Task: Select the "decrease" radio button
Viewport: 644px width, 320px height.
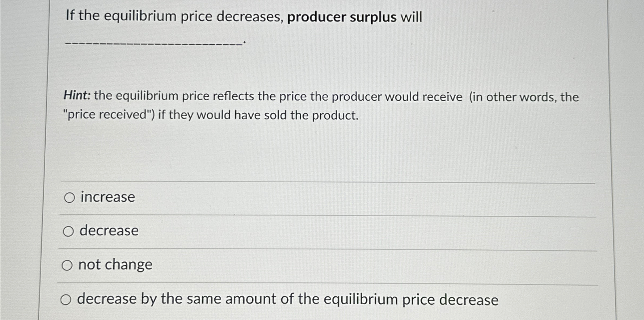Action: pyautogui.click(x=69, y=231)
